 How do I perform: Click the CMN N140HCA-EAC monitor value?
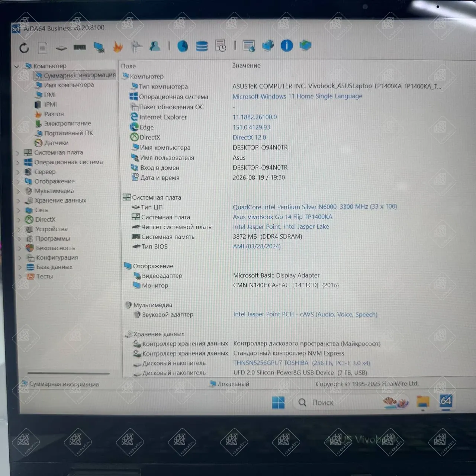[286, 285]
